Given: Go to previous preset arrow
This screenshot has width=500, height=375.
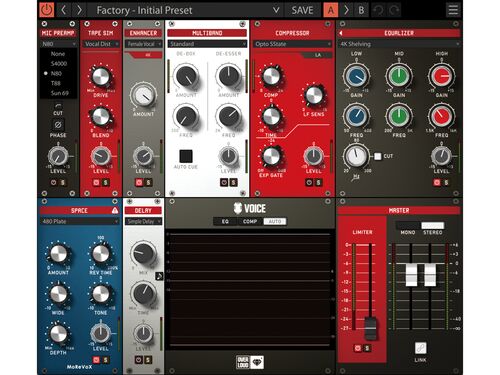Looking at the screenshot, I should point(64,10).
